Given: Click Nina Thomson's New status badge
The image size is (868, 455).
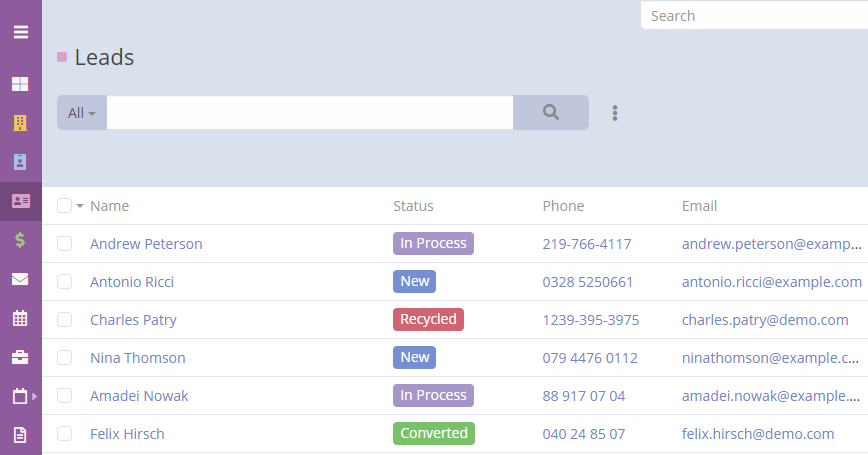Looking at the screenshot, I should pos(415,358).
